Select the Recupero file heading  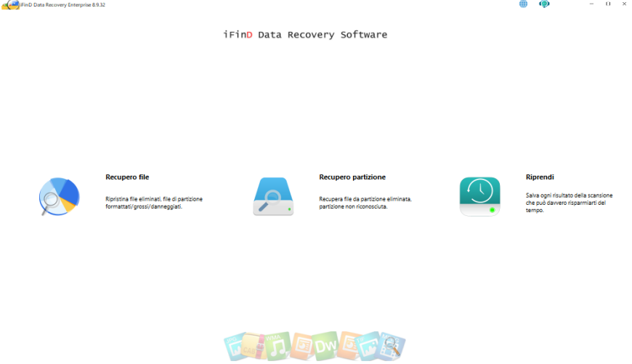click(x=127, y=177)
